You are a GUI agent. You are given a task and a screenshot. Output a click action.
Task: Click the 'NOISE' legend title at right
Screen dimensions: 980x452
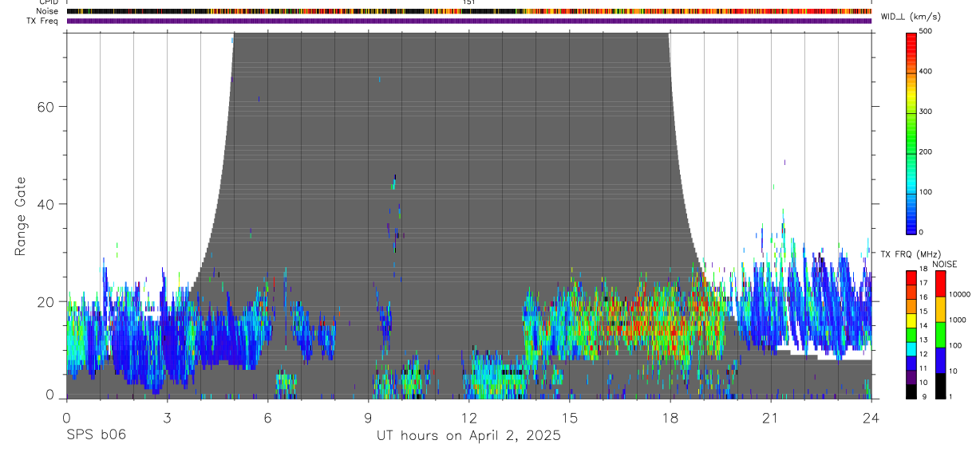[945, 265]
